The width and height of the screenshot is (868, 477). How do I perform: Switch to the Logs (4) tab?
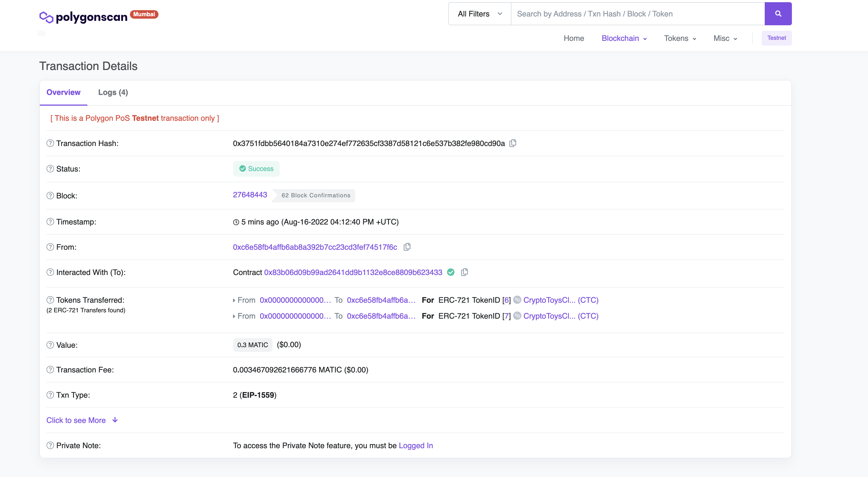(113, 92)
